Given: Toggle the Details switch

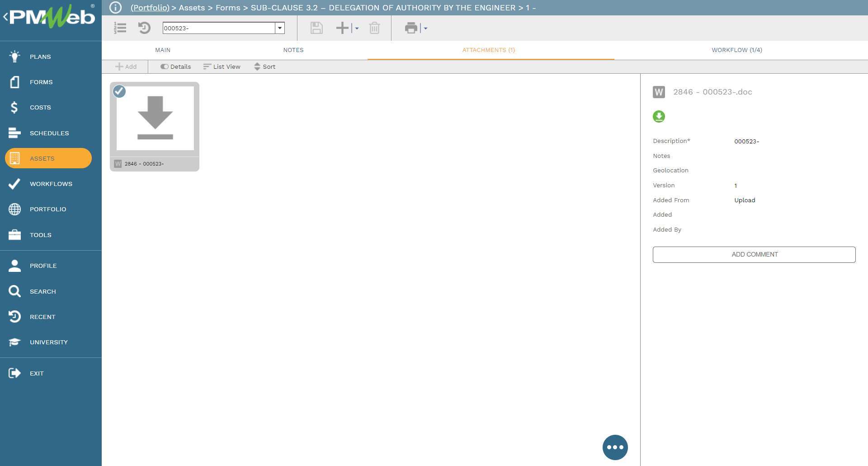Looking at the screenshot, I should tap(175, 67).
